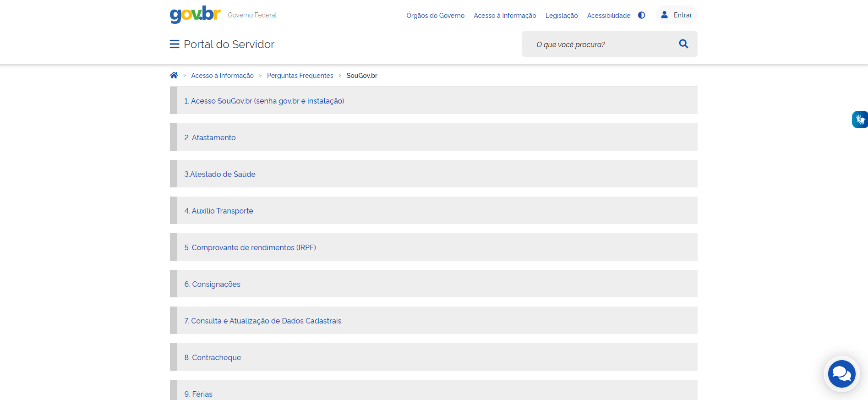Toggle the high contrast mode icon
This screenshot has width=868, height=400.
(x=641, y=16)
